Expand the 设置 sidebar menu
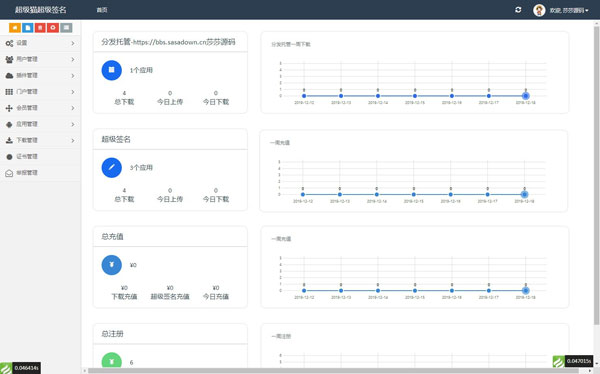 [x=40, y=43]
